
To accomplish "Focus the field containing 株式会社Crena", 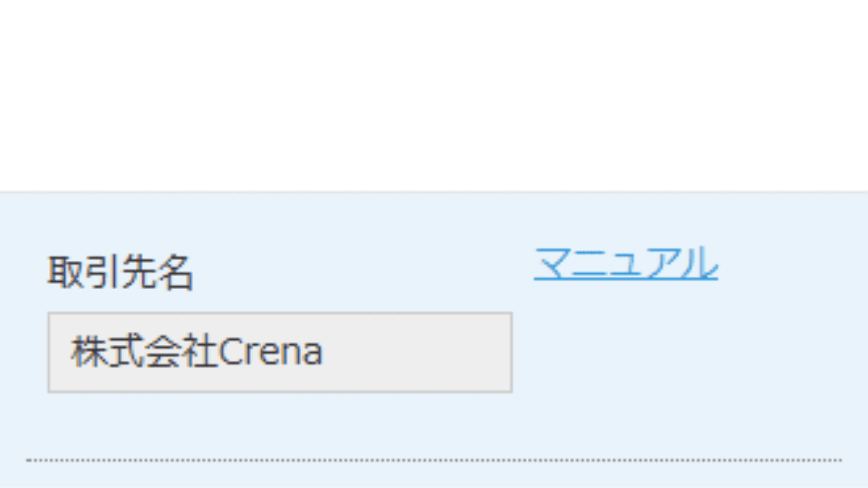I will (280, 352).
